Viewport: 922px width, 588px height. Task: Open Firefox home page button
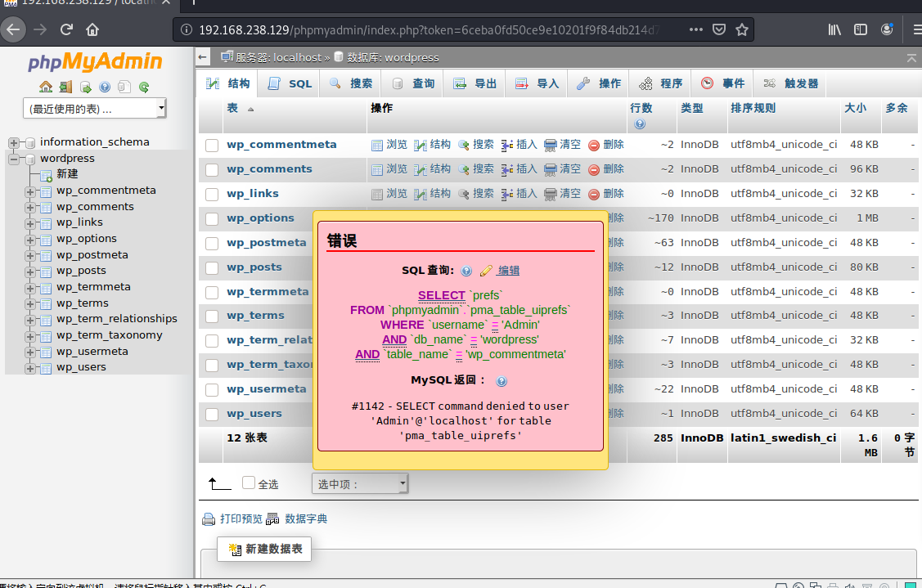[x=92, y=29]
